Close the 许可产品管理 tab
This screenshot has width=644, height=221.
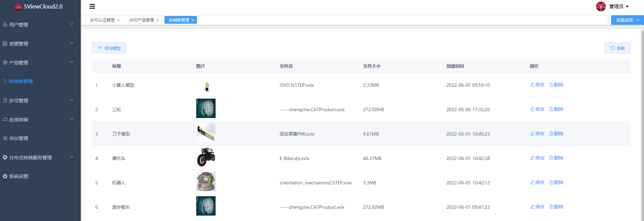158,20
